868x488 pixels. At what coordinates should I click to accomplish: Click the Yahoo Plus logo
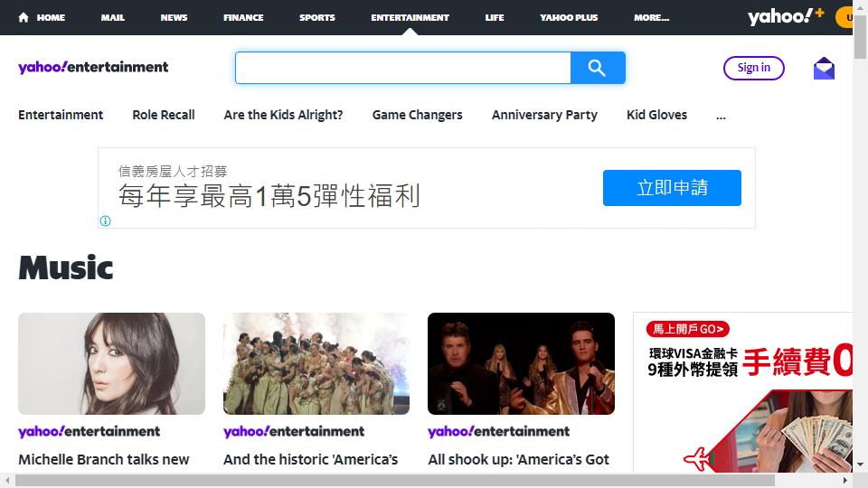(x=786, y=16)
